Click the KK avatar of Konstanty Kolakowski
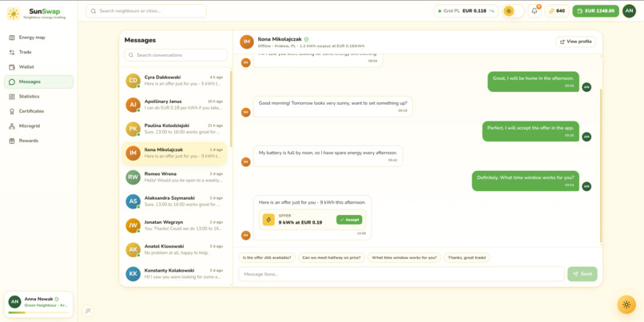 coord(133,274)
